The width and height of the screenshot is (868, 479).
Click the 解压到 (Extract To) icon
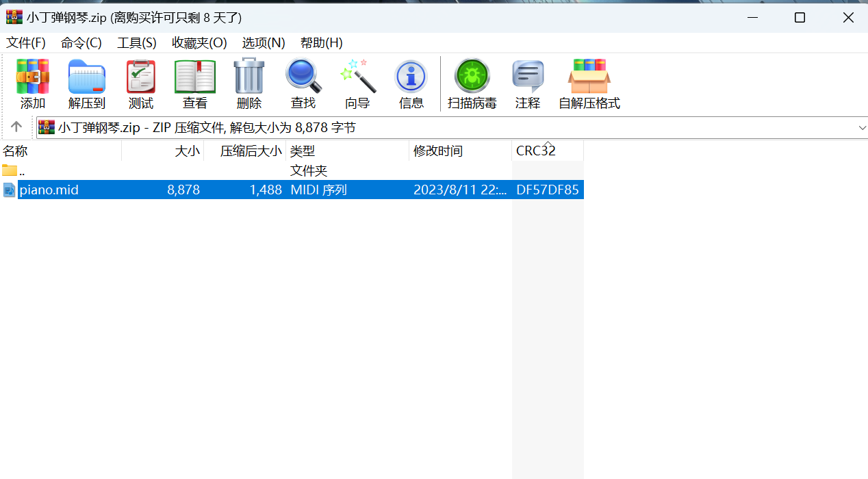pyautogui.click(x=87, y=77)
